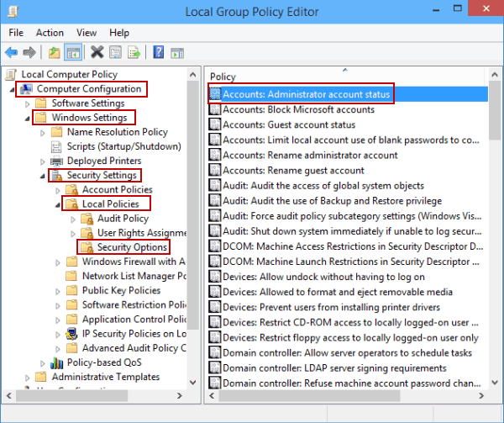Click the Security Settings lock folder icon
The image size is (504, 423).
point(57,175)
